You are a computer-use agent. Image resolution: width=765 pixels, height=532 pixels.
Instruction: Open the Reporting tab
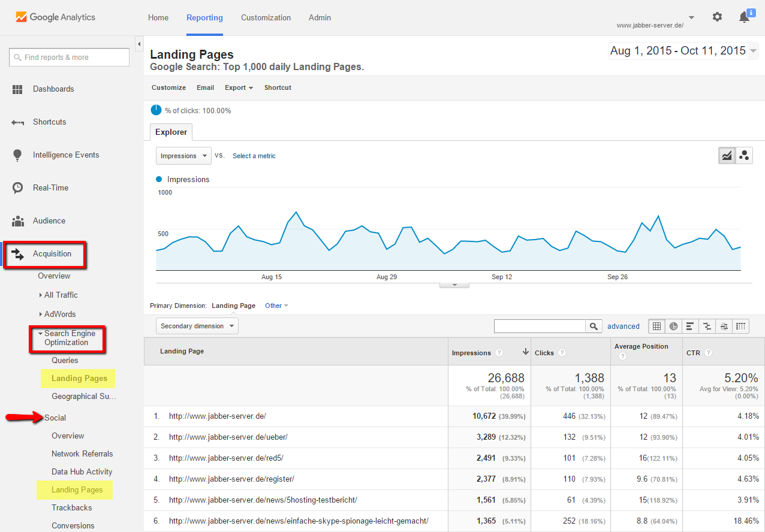[x=204, y=17]
